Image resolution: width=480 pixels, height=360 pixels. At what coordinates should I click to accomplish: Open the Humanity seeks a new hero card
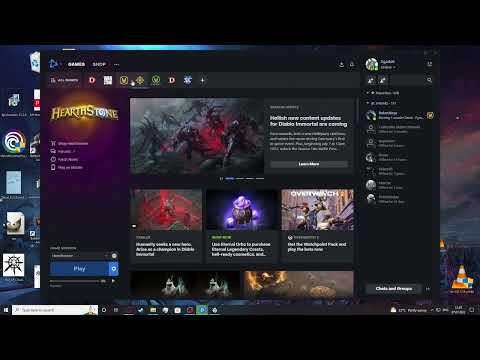(166, 226)
